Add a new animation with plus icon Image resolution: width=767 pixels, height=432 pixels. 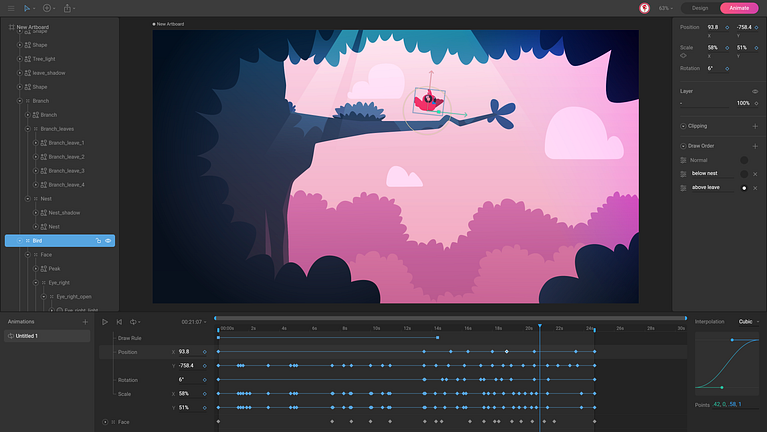84,322
